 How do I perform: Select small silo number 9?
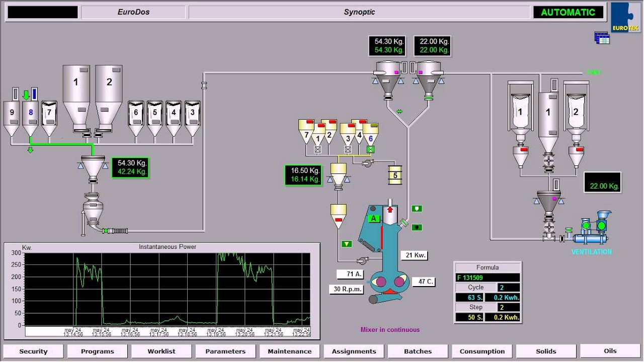[x=12, y=119]
